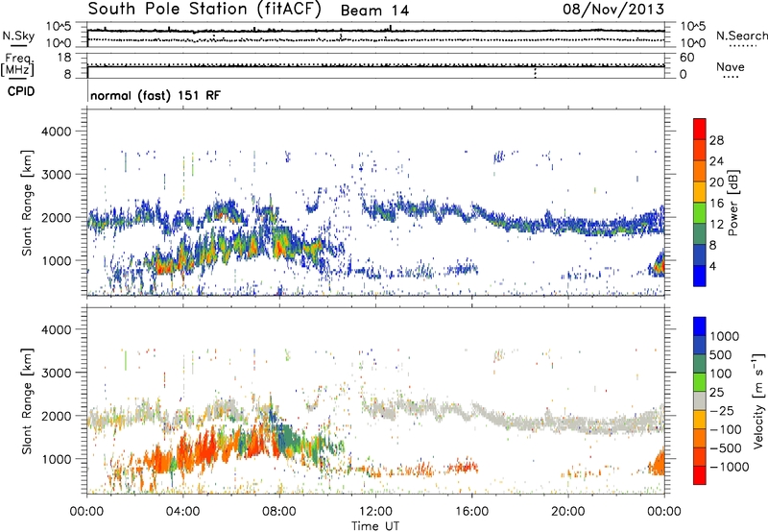Click the 'Velocity [m s-1]' colorbar title
The image size is (768, 532).
click(x=758, y=400)
